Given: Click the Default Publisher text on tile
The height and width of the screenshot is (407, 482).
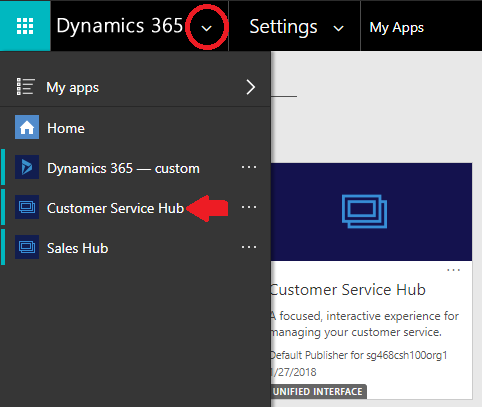Looking at the screenshot, I should [x=359, y=355].
